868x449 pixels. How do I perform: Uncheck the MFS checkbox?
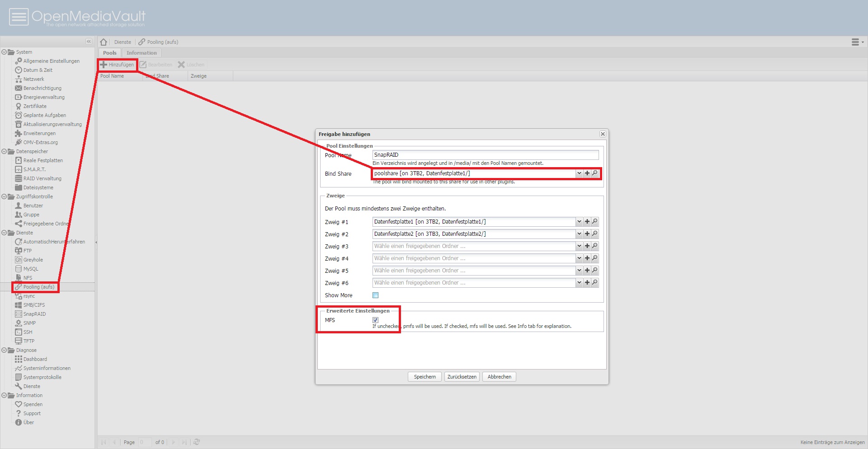(x=375, y=320)
